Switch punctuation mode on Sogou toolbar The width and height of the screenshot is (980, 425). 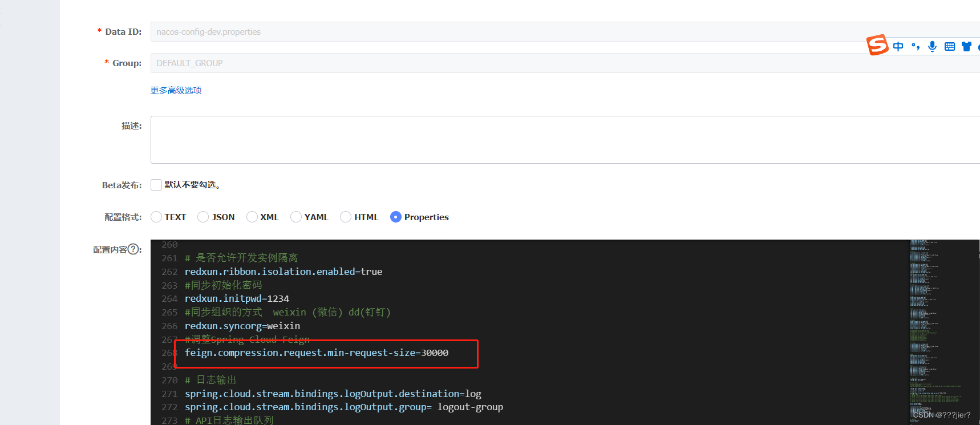[915, 46]
